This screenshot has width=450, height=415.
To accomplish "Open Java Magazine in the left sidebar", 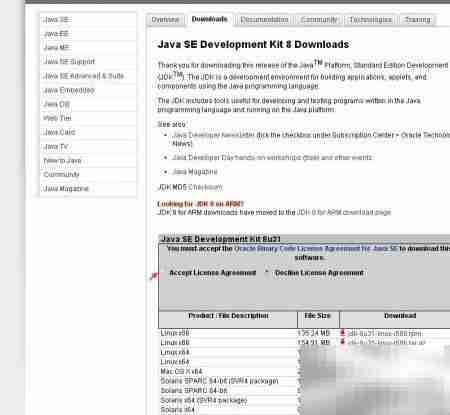I will point(66,188).
